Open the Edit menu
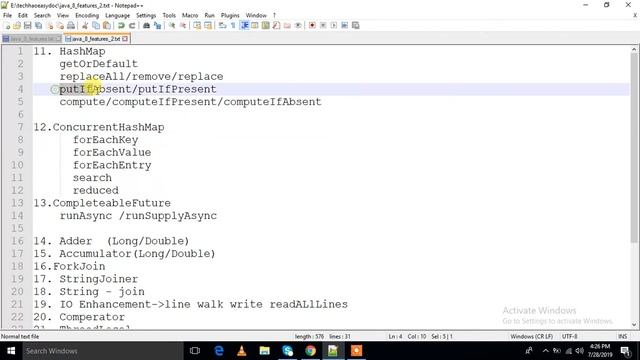Viewport: 640px width, 360px height. (23, 15)
